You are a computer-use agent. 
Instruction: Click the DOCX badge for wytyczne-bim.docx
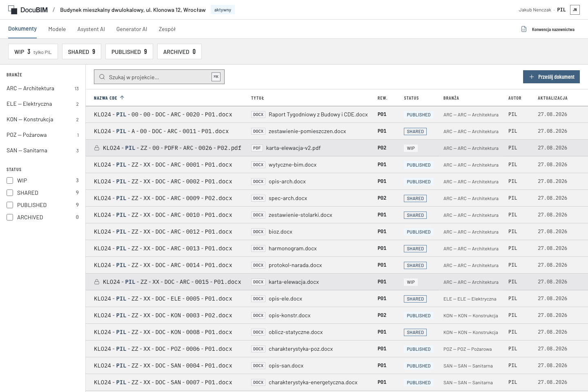click(x=258, y=165)
